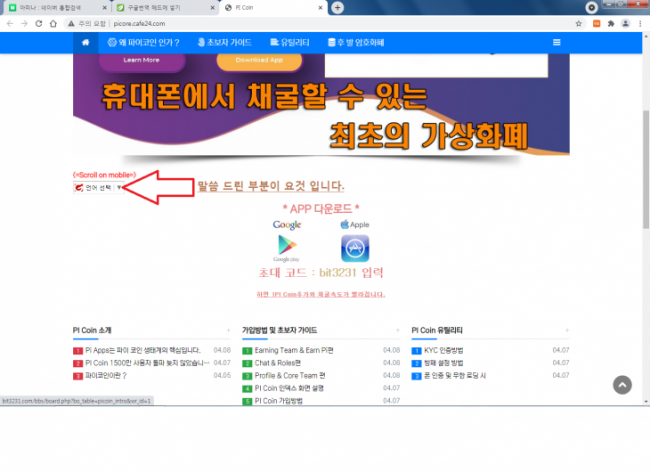Click the plus icon beside PI Coin 소개
650x473 pixels.
click(228, 330)
